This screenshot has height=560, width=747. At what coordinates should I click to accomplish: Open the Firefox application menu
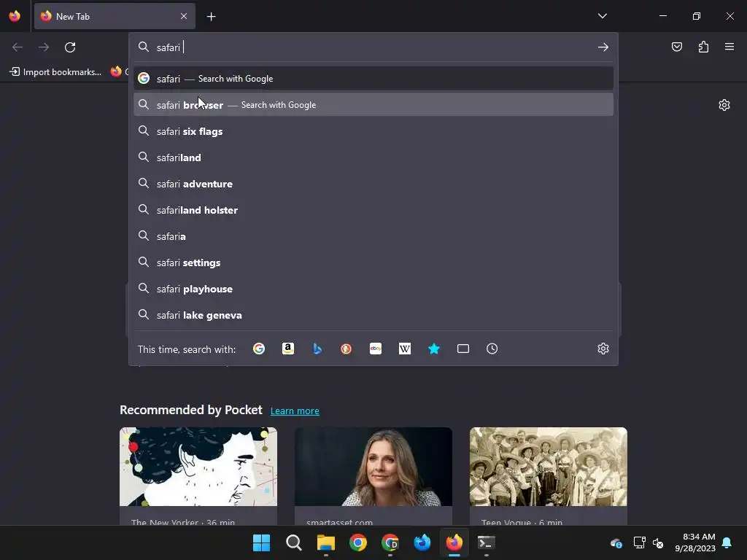tap(729, 47)
